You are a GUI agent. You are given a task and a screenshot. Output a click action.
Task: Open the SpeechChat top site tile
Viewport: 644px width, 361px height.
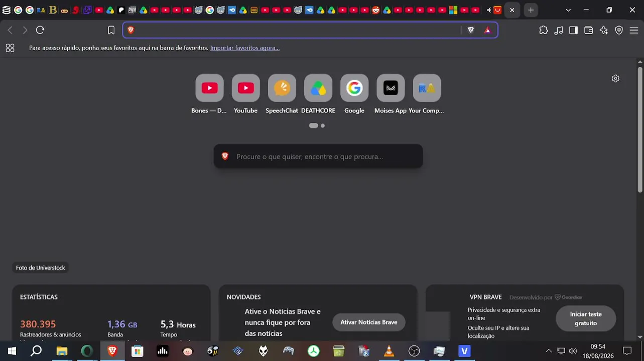282,94
